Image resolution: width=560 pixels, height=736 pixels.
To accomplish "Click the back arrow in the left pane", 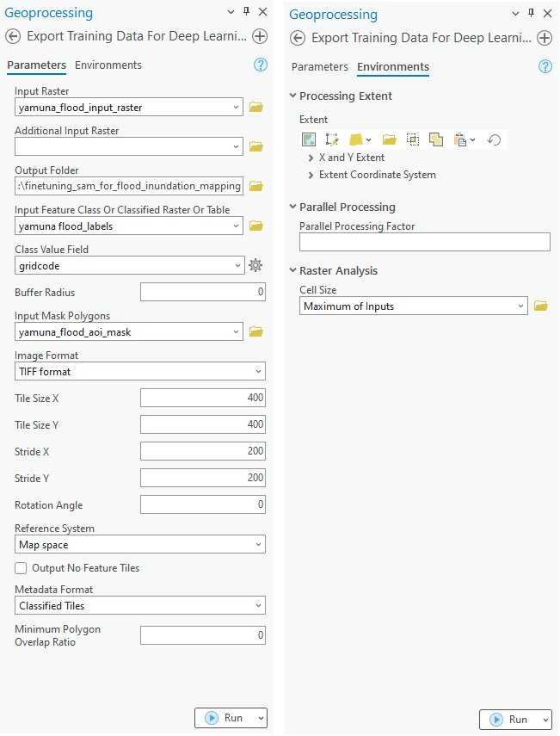I will pos(13,37).
